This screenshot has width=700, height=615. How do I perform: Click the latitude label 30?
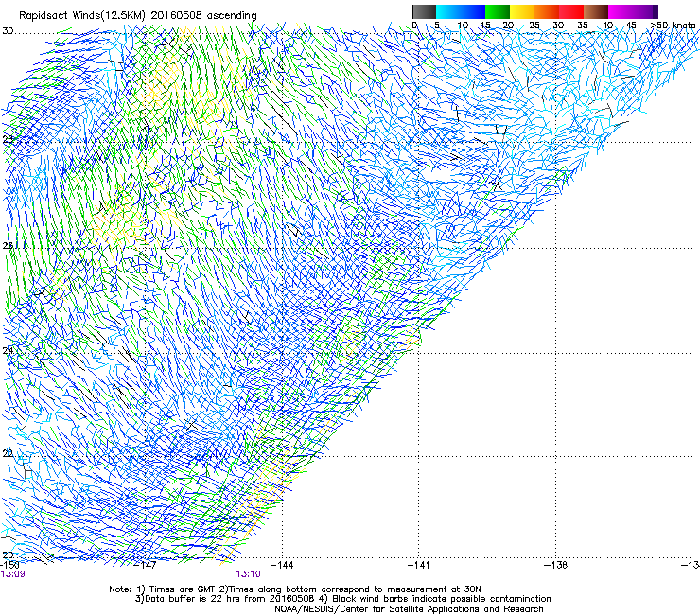8,31
